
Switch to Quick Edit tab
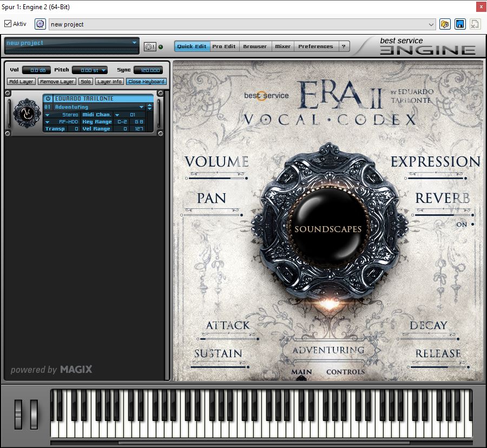192,46
